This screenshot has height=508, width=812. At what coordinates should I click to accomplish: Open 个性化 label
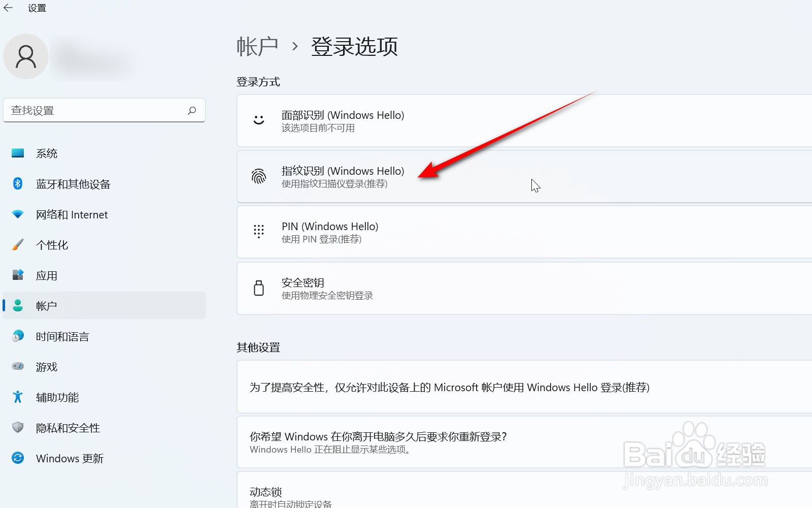click(52, 245)
